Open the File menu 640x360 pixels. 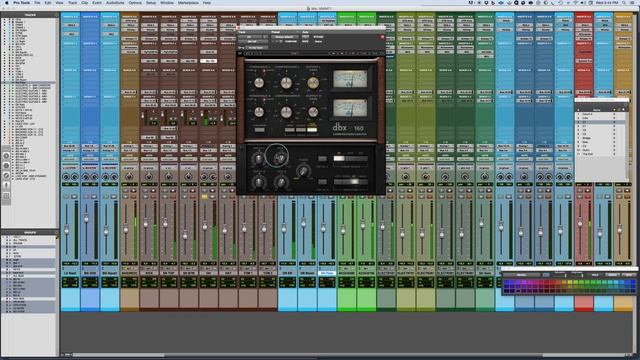click(37, 3)
